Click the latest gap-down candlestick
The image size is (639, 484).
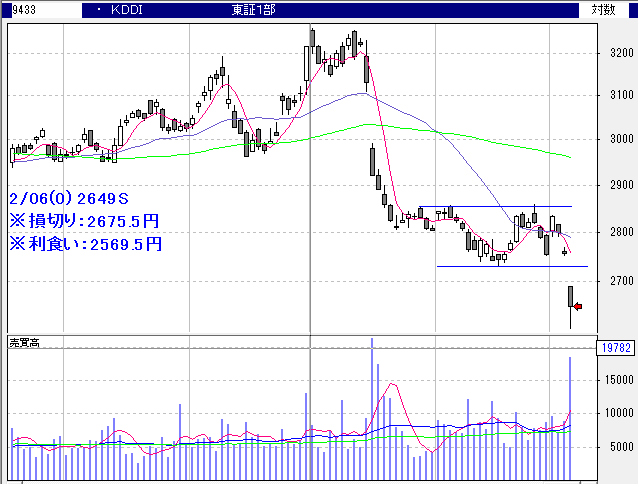pos(571,297)
